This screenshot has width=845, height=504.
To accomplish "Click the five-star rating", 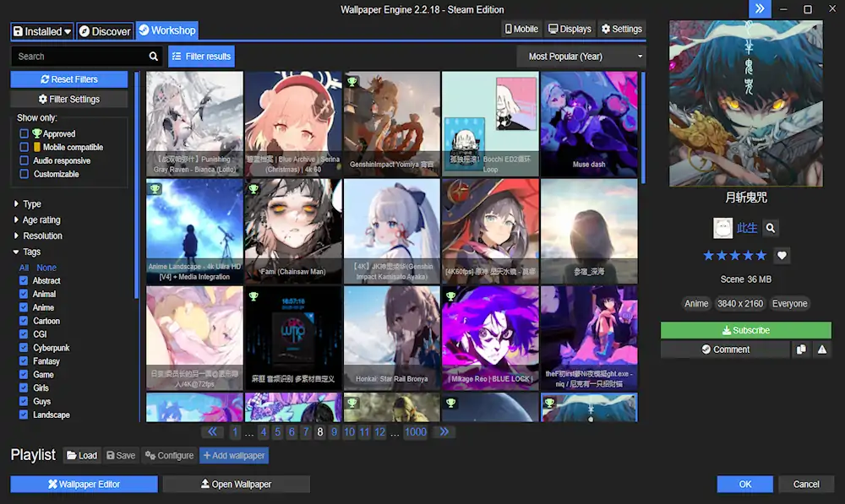I will click(x=734, y=255).
